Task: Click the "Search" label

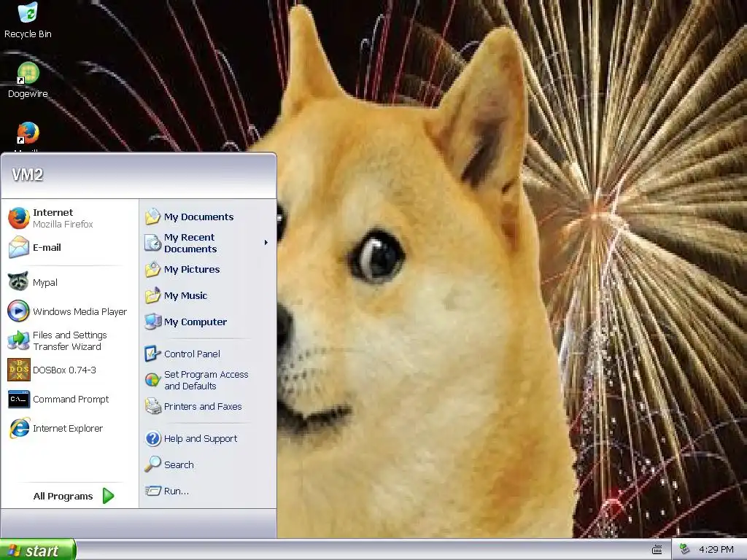Action: [179, 464]
